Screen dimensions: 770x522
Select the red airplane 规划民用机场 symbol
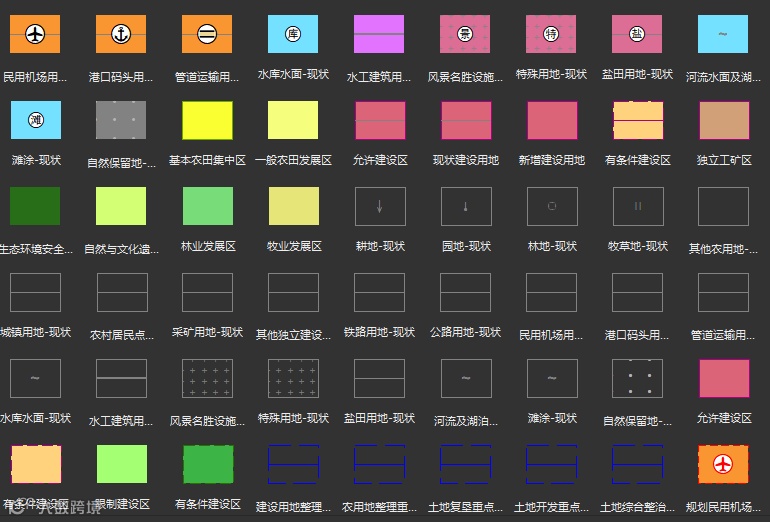(723, 464)
